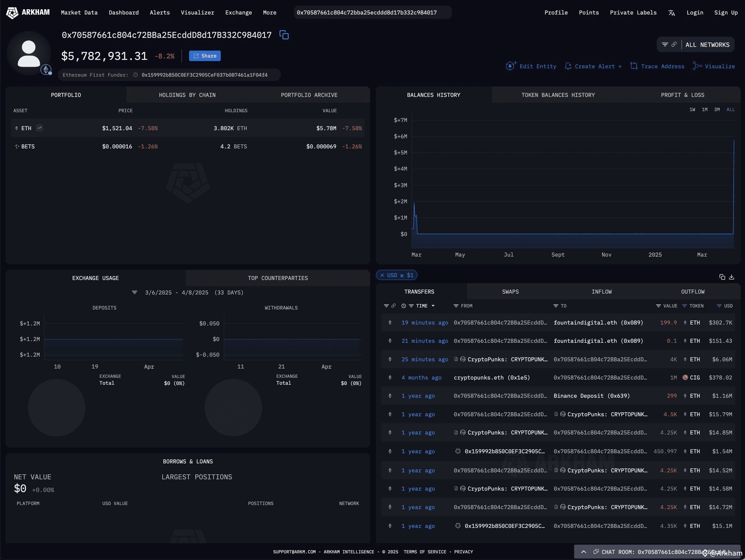745x560 pixels.
Task: Click the address search input field
Action: point(372,12)
